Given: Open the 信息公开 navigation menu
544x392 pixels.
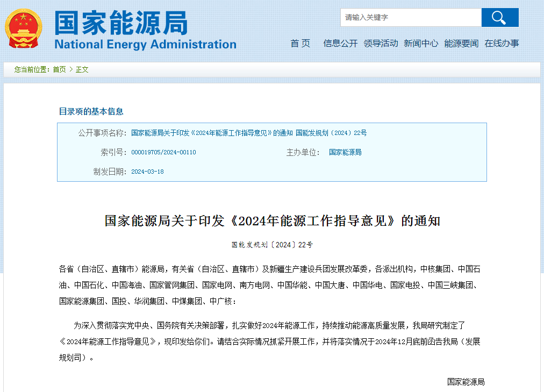Looking at the screenshot, I should tap(340, 44).
